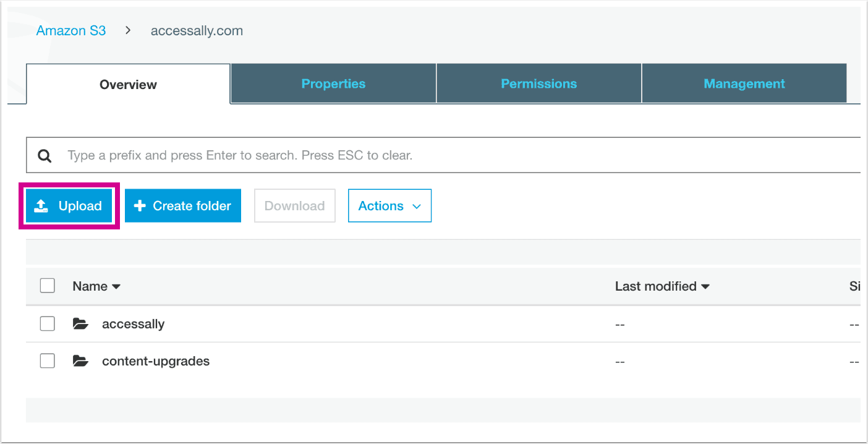Select the Overview tab
This screenshot has width=868, height=444.
[128, 85]
